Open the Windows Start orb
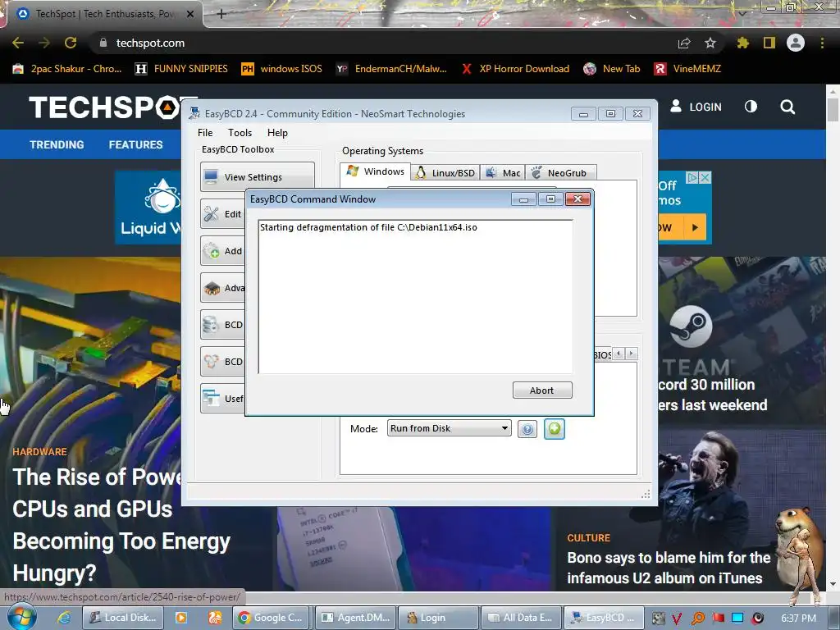 21,617
